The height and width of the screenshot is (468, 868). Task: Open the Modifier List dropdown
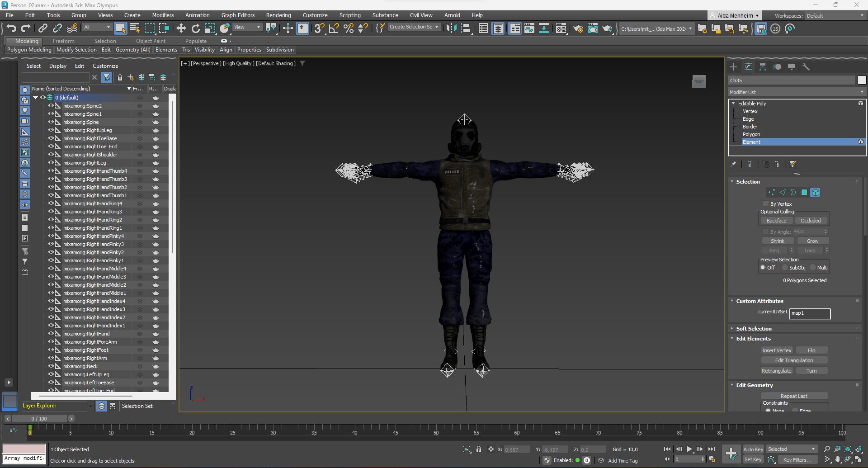point(797,92)
